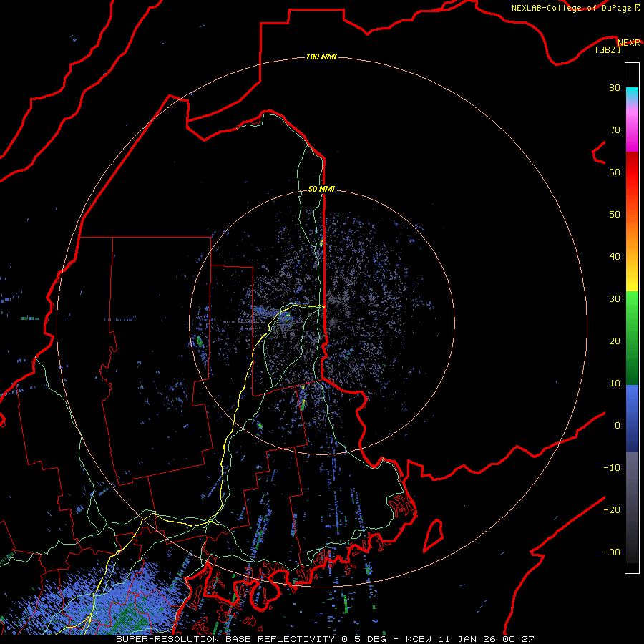
Task: Click the 30 value on the dBZ scale
Action: (x=615, y=299)
